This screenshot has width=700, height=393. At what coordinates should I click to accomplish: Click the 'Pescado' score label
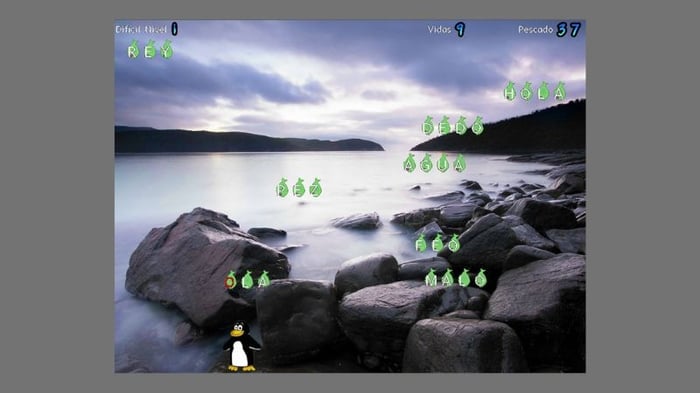click(536, 30)
